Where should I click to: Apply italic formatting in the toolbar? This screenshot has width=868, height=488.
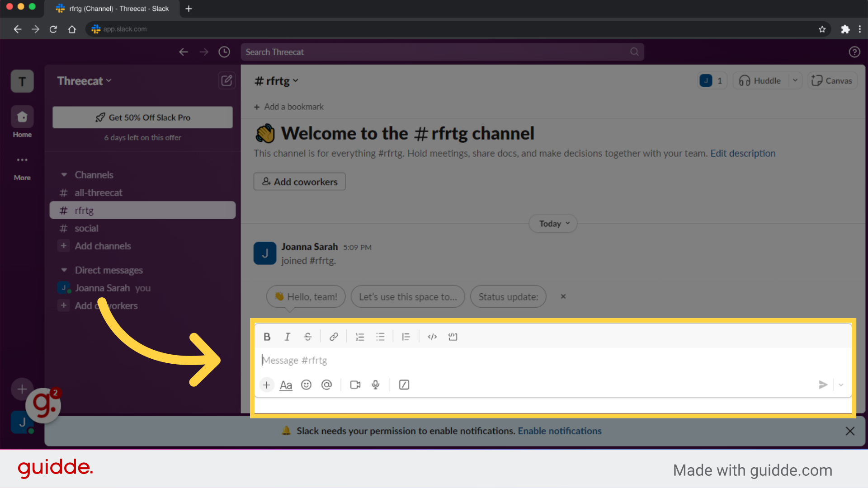[287, 336]
